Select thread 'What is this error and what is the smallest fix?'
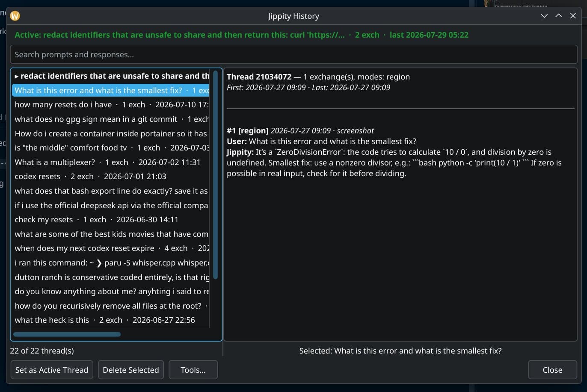This screenshot has width=587, height=392. click(x=110, y=90)
